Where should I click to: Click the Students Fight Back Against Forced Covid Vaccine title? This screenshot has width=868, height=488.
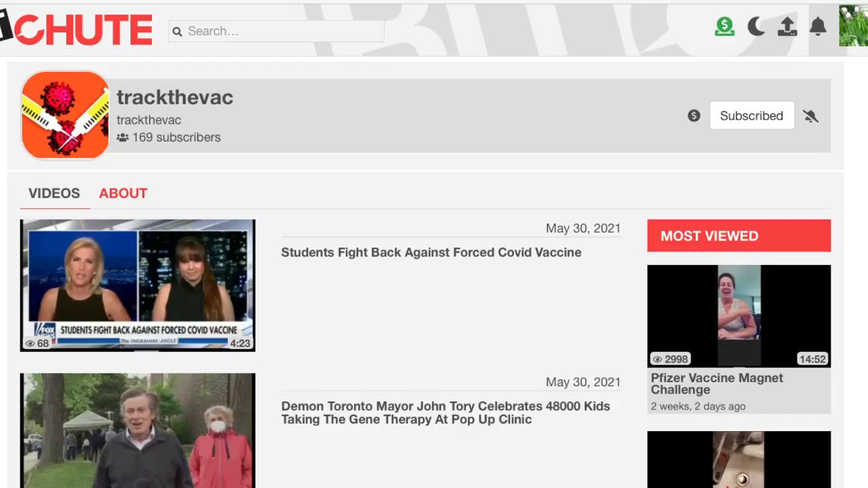[x=431, y=252]
